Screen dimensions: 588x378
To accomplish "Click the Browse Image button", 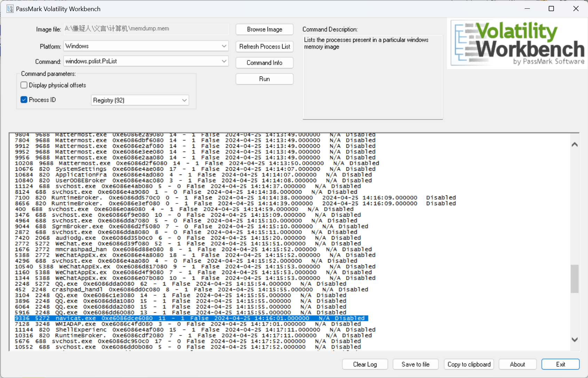I will (264, 30).
